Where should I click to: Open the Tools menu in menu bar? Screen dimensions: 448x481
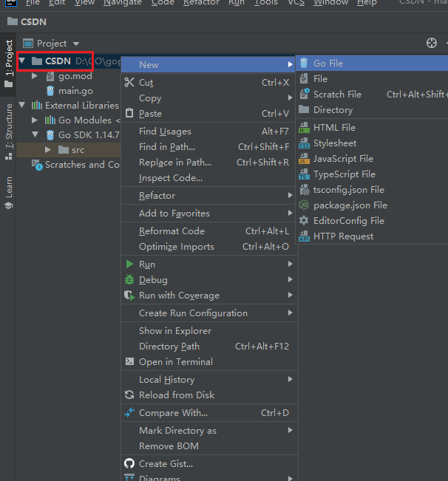point(265,3)
